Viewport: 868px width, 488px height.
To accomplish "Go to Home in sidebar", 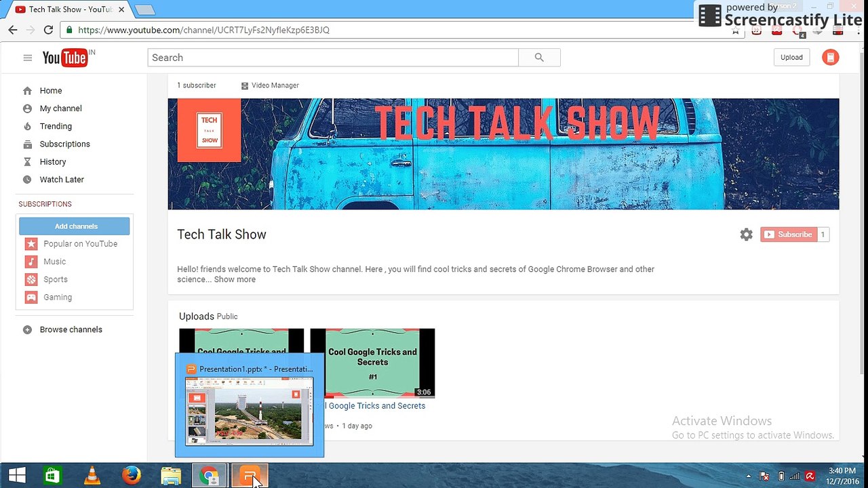I will [x=51, y=91].
